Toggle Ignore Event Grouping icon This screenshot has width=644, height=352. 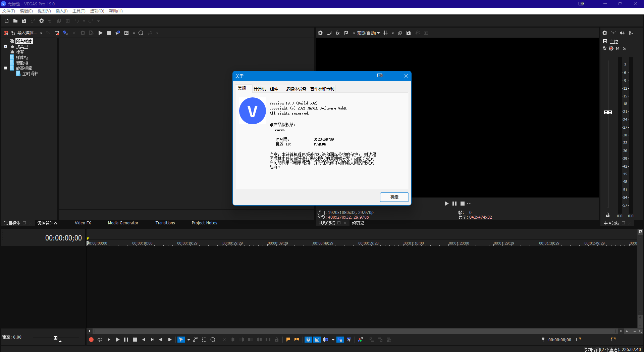click(x=349, y=340)
